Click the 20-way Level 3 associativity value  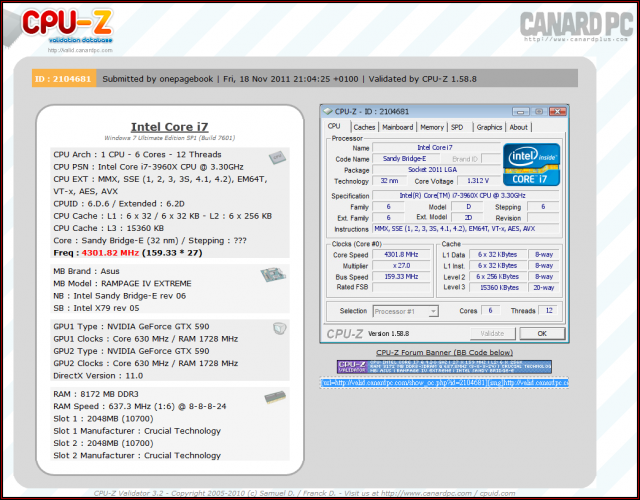[x=544, y=287]
